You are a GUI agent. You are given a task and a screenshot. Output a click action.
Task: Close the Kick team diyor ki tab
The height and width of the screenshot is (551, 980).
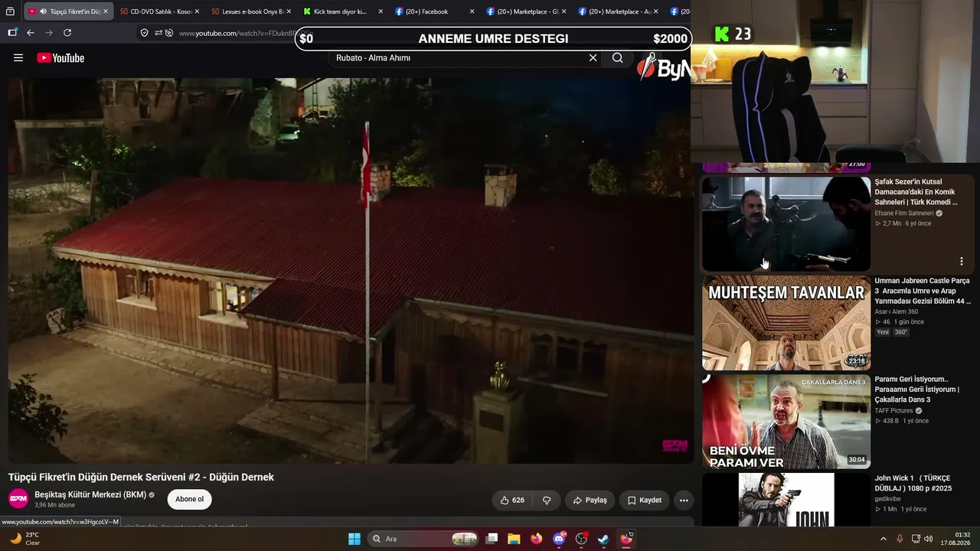point(381,11)
